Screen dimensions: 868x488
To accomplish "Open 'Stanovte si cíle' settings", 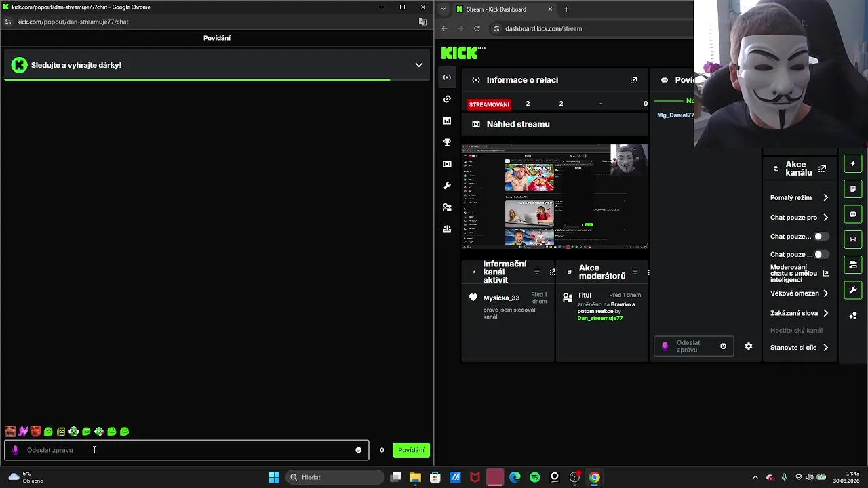I will coord(800,348).
